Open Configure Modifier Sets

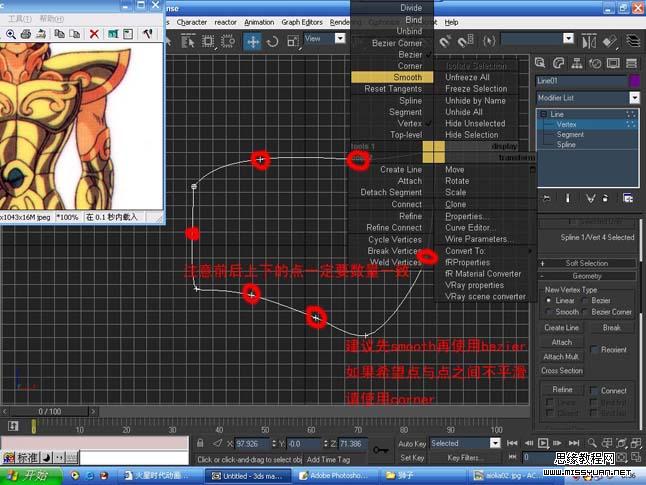628,199
